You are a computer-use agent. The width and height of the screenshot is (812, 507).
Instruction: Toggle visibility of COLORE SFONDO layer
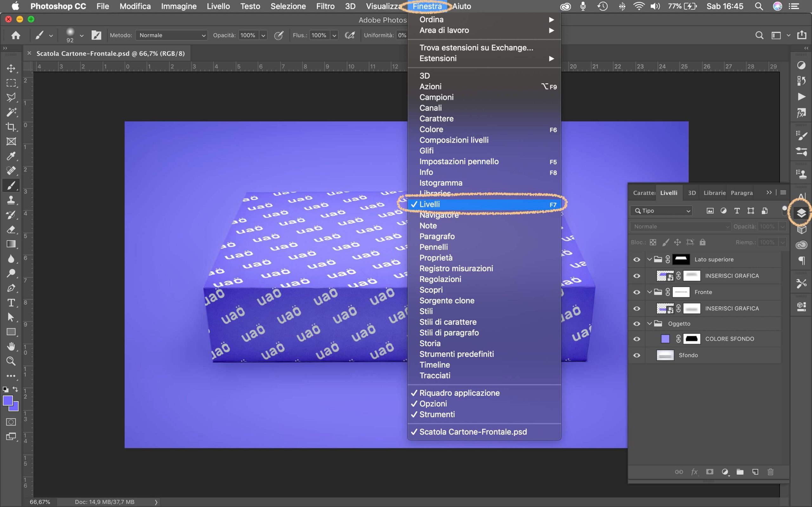637,339
